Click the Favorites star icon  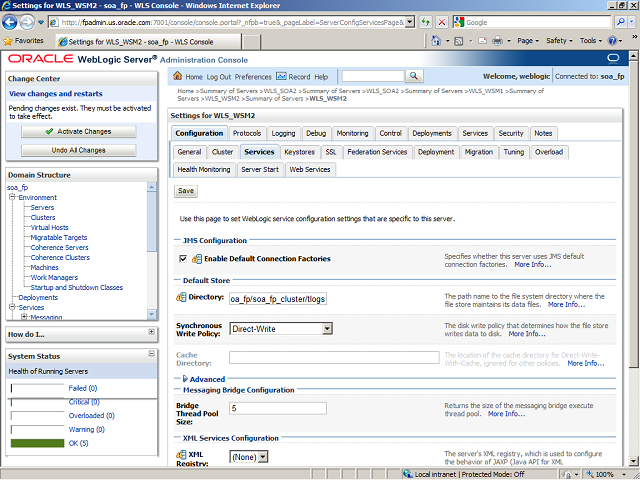(x=9, y=41)
